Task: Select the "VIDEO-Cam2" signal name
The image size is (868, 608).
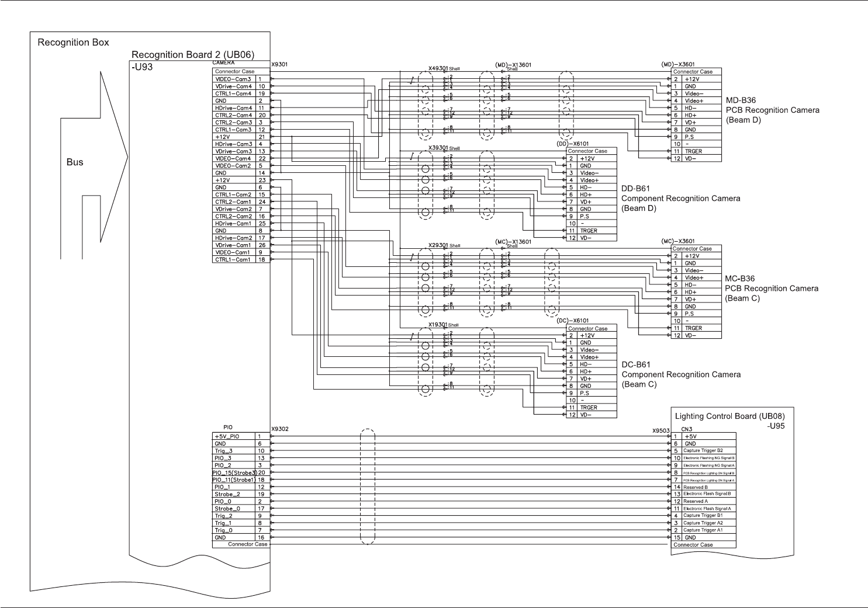Action: pyautogui.click(x=233, y=166)
